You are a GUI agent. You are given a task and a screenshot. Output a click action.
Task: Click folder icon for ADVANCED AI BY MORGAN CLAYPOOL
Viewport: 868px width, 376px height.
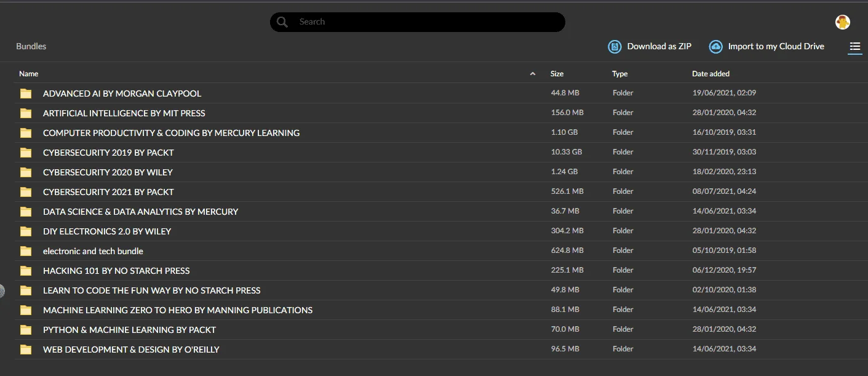click(26, 94)
